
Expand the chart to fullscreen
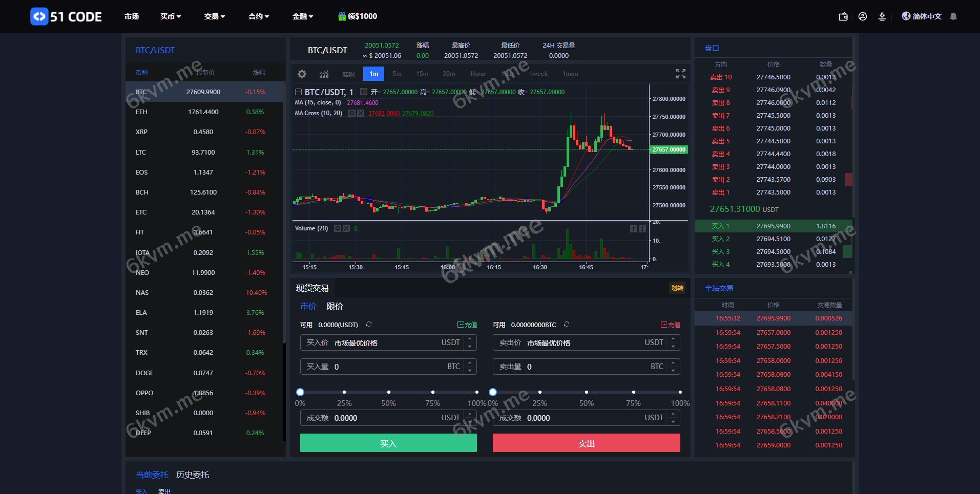680,74
